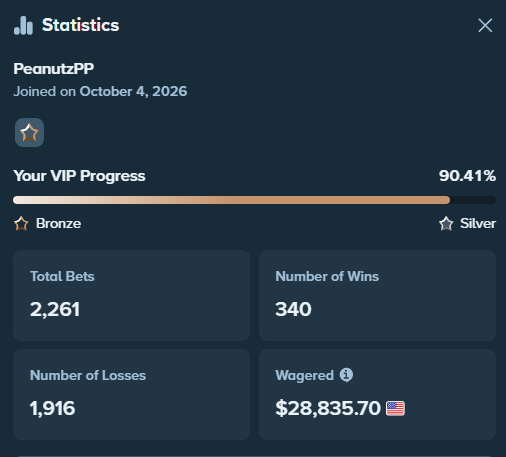
Task: Select the Number of Losses card
Action: point(131,394)
